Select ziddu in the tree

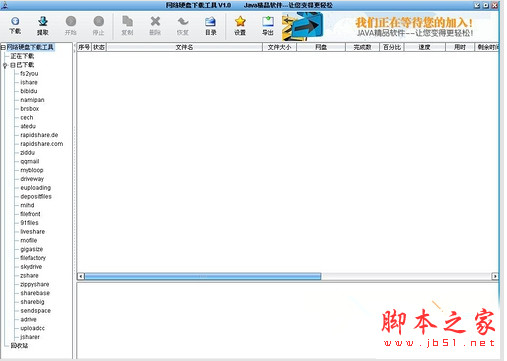click(28, 153)
